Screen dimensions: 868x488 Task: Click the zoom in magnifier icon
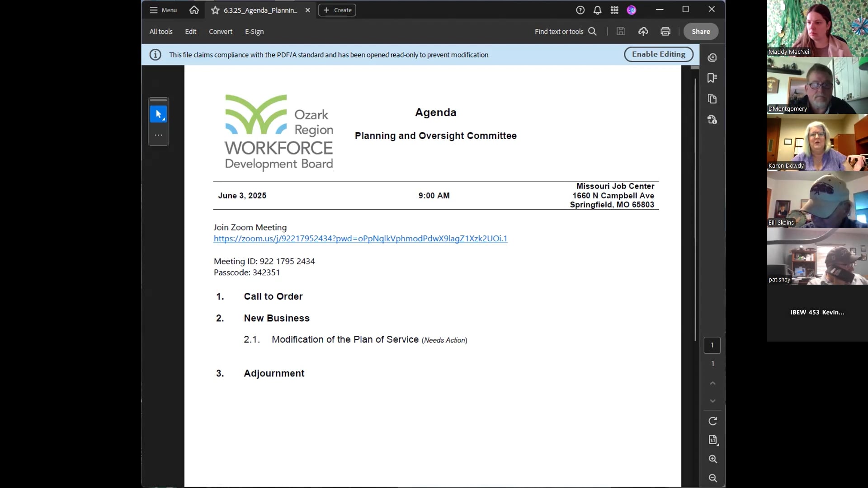[x=713, y=459]
